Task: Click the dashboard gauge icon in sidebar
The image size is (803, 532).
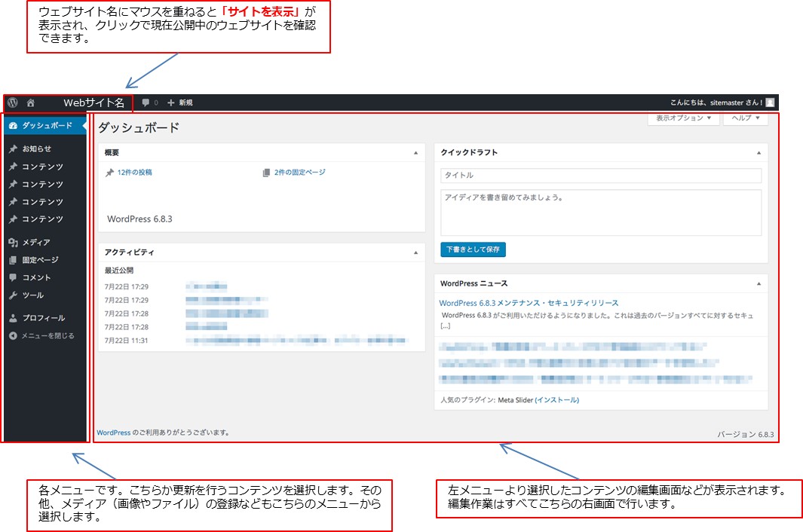Action: click(x=14, y=125)
